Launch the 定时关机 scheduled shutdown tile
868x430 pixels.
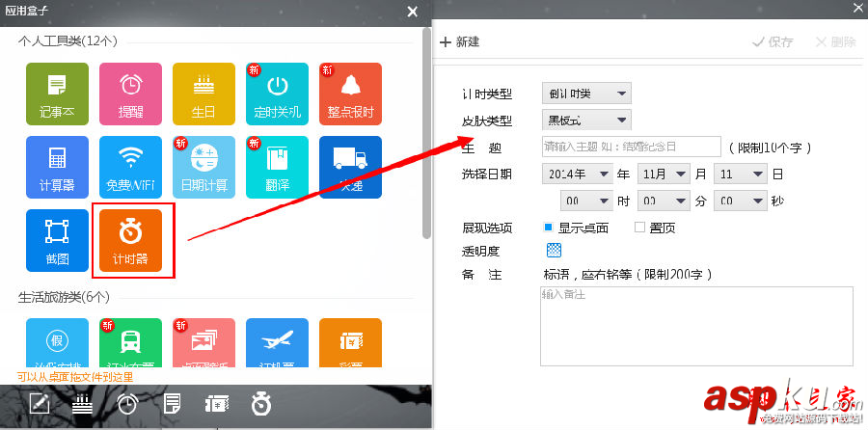pos(278,94)
